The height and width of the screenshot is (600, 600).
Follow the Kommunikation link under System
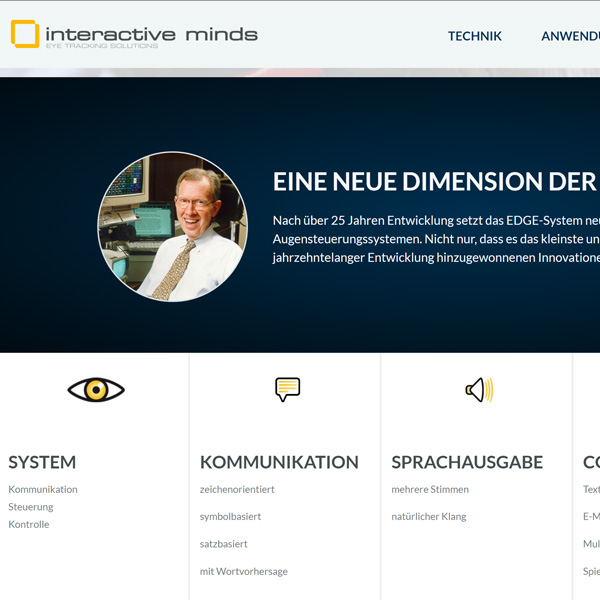[x=43, y=489]
